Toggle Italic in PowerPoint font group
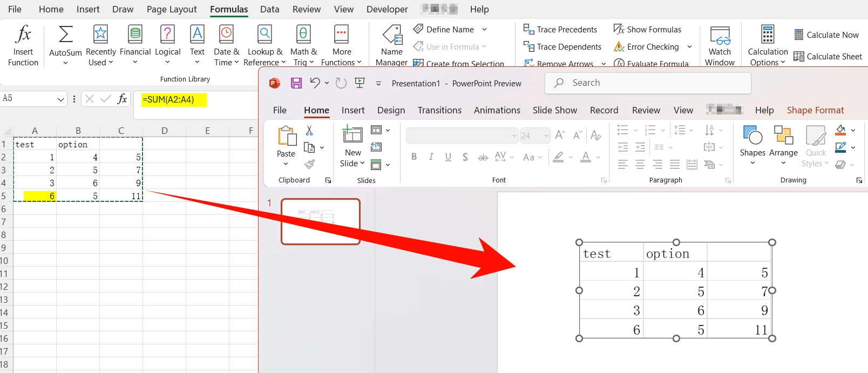The image size is (868, 373). click(431, 157)
